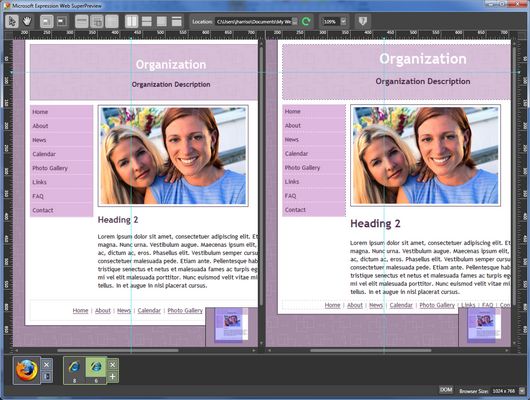Open the zoom percentage dropdown
Screen dimensions: 530x400
pyautogui.click(x=343, y=22)
